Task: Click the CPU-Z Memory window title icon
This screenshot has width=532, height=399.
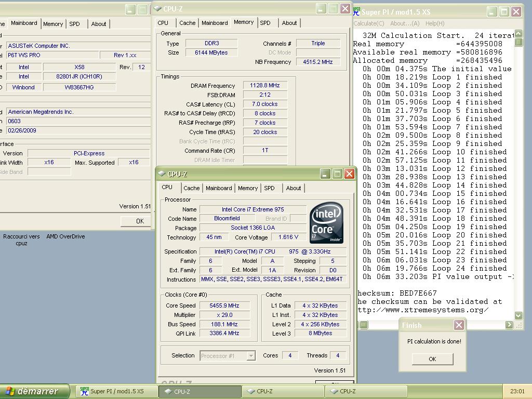Action: coord(157,8)
